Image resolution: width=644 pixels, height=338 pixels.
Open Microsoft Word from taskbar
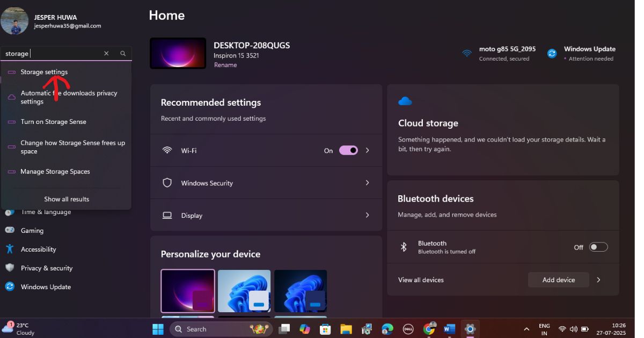coord(450,329)
